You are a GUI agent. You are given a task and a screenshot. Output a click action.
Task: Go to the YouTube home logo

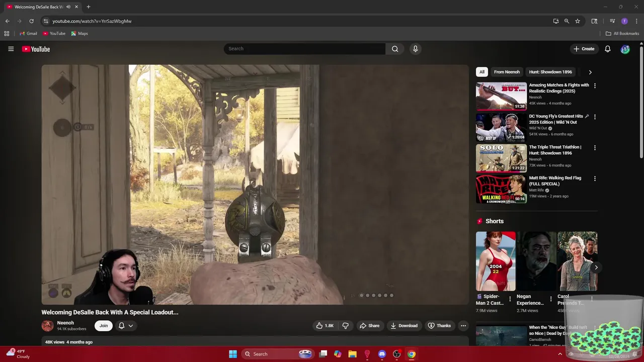pyautogui.click(x=36, y=49)
